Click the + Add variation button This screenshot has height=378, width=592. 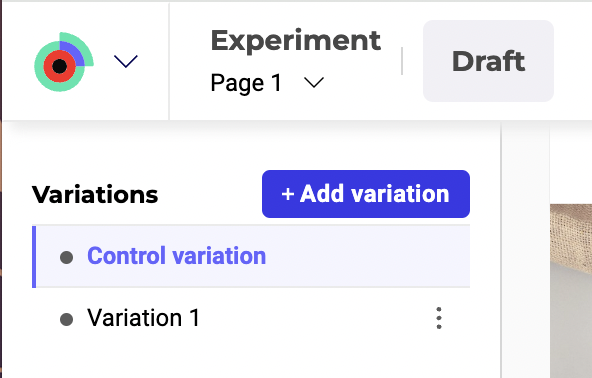(366, 194)
